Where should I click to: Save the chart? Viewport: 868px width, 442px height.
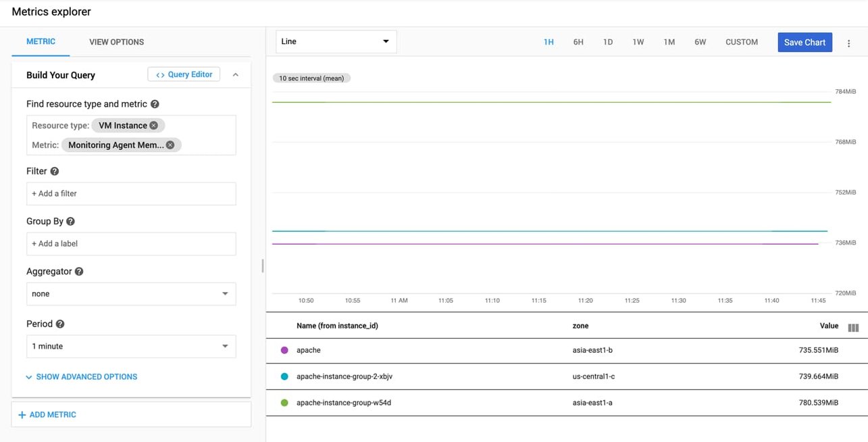pos(805,42)
